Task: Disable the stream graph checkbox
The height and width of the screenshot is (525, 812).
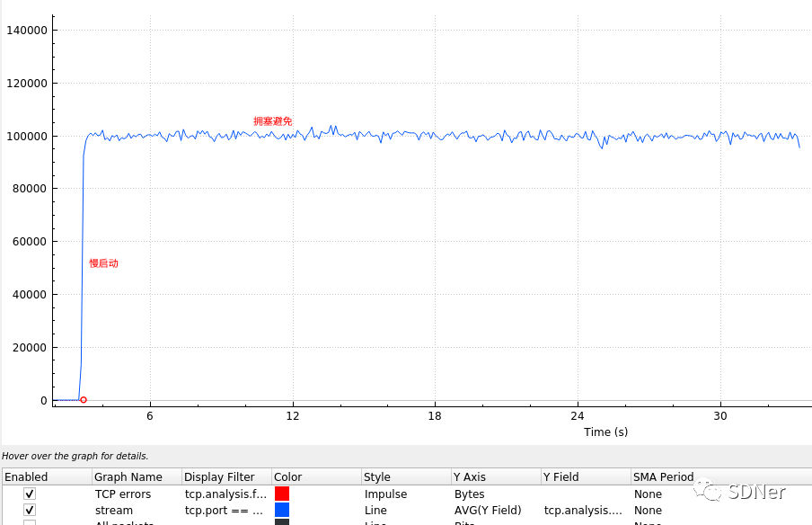Action: [30, 510]
